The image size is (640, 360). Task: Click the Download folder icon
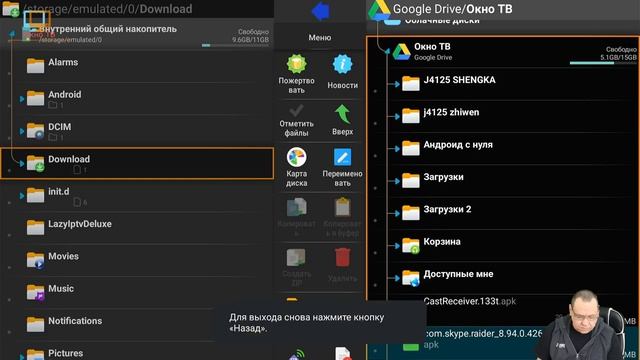[x=36, y=163]
